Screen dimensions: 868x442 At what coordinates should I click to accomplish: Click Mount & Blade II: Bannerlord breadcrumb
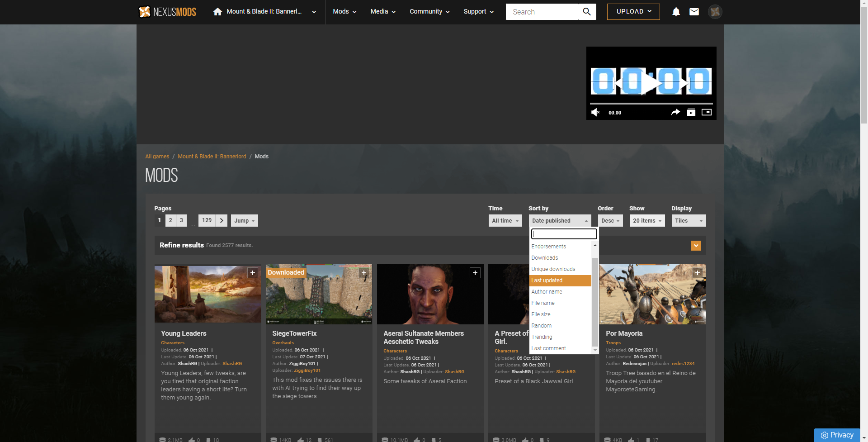coord(212,157)
